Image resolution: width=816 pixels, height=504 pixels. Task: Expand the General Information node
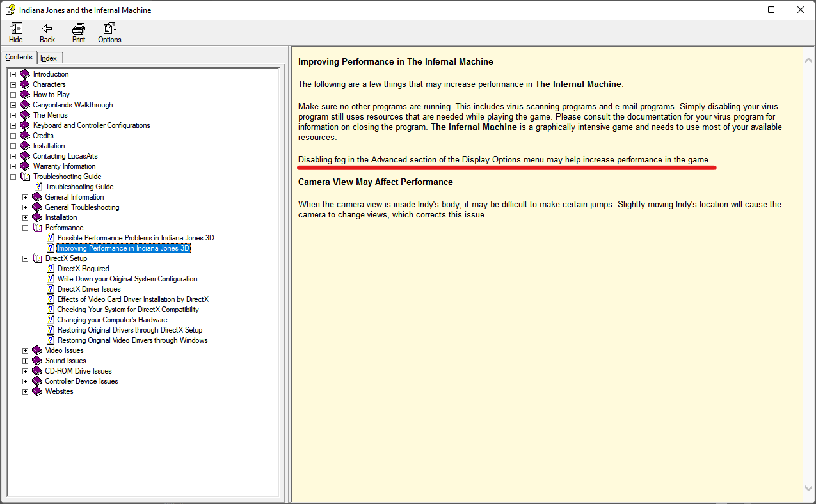coord(26,197)
